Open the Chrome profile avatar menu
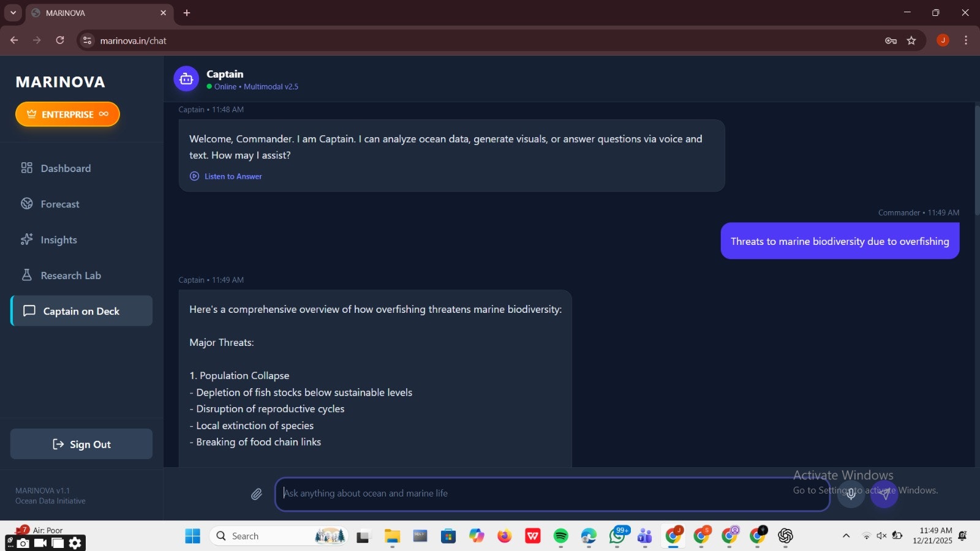Image resolution: width=980 pixels, height=551 pixels. tap(943, 40)
